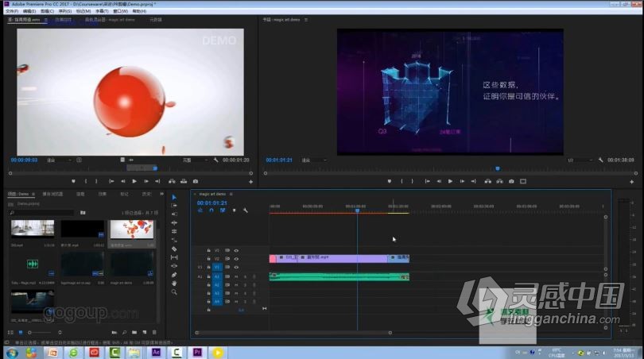Activate the Selection arrow tool
The width and height of the screenshot is (644, 359).
[174, 197]
